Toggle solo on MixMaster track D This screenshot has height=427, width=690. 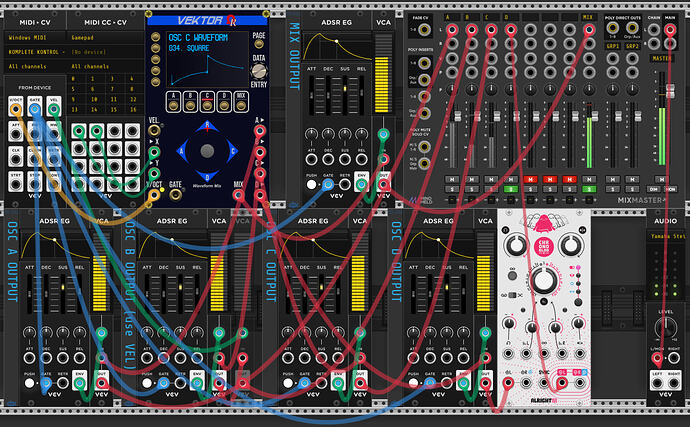pyautogui.click(x=510, y=189)
